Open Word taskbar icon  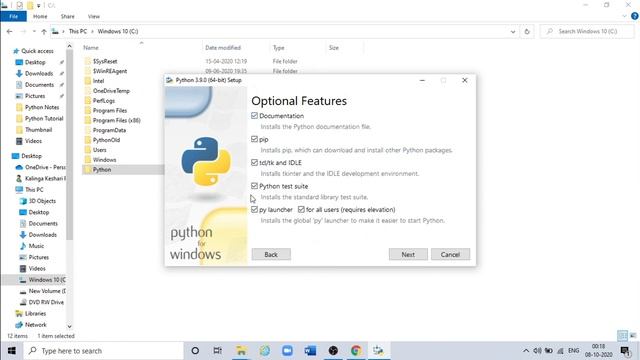pyautogui.click(x=310, y=351)
